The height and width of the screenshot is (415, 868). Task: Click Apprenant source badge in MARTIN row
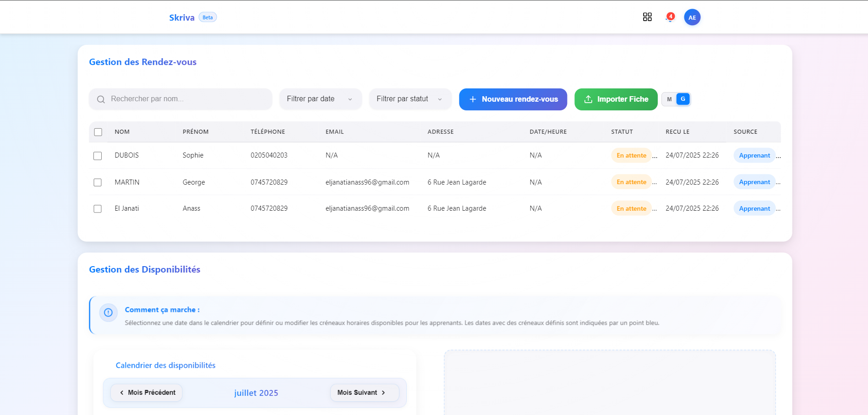[754, 182]
